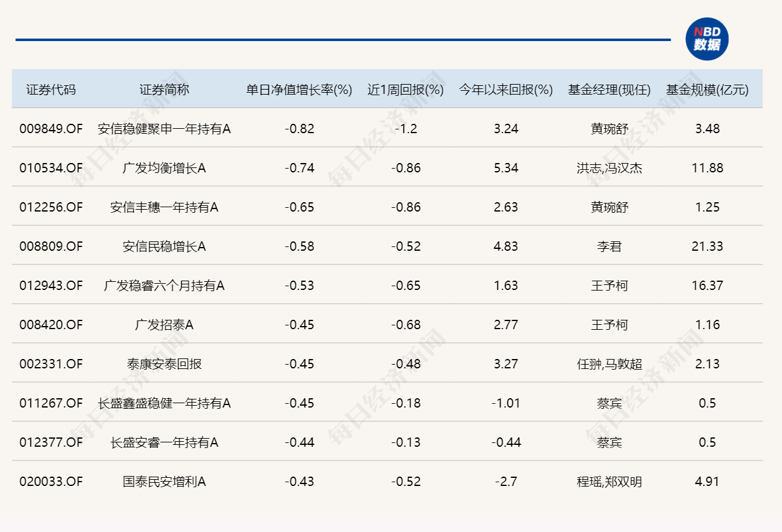782x532 pixels.
Task: Click fund code 002331.OF
Action: tap(51, 364)
